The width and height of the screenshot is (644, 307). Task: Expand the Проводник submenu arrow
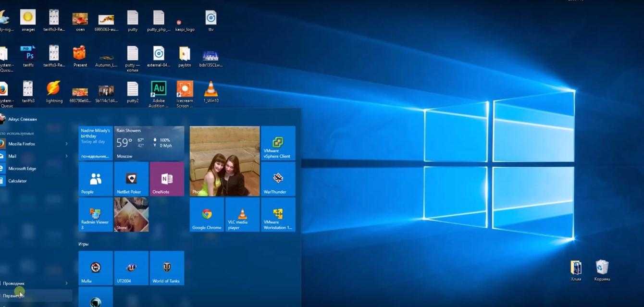tap(66, 283)
